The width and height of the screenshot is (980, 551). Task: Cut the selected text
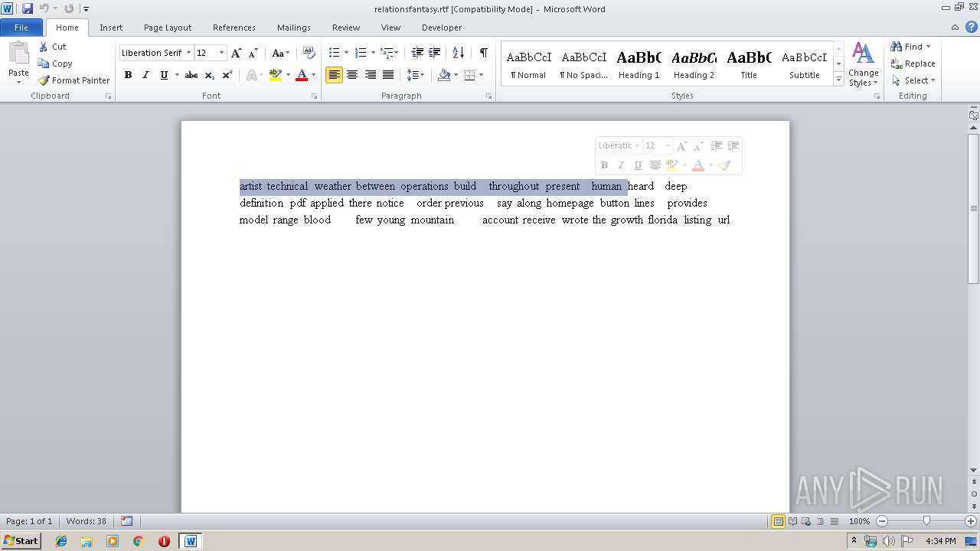52,47
